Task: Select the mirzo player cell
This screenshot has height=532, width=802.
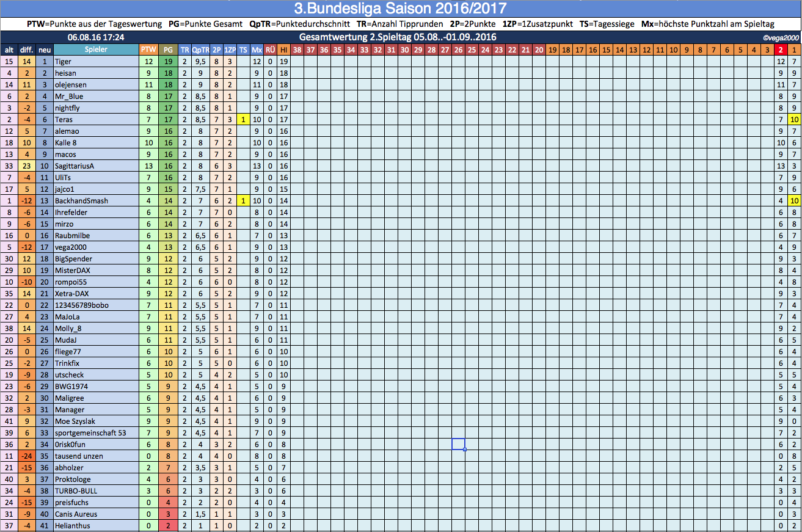Action: coord(96,224)
